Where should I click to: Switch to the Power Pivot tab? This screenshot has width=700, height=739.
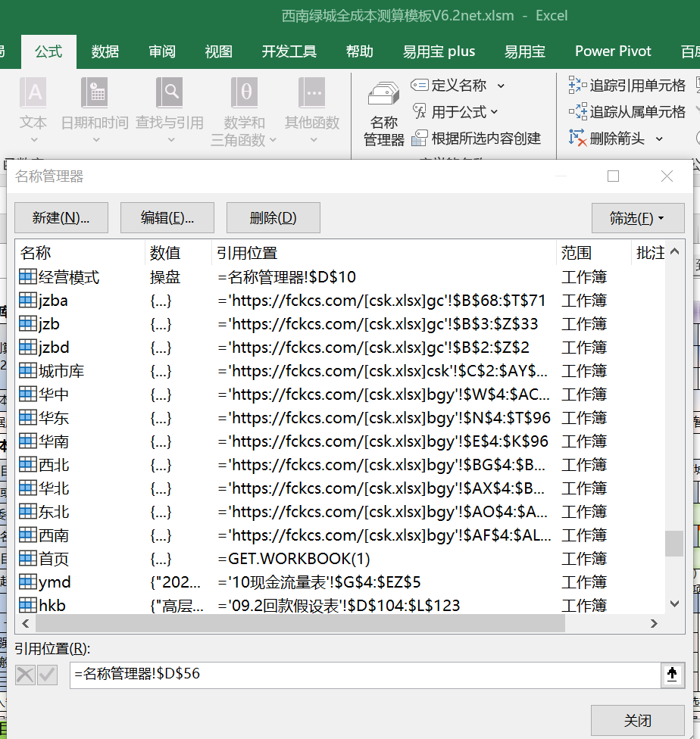(x=613, y=51)
